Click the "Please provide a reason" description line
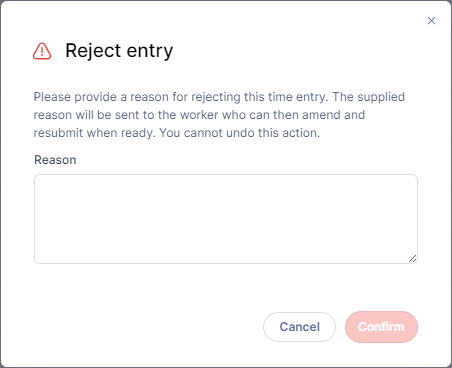452x368 pixels. pyautogui.click(x=219, y=97)
